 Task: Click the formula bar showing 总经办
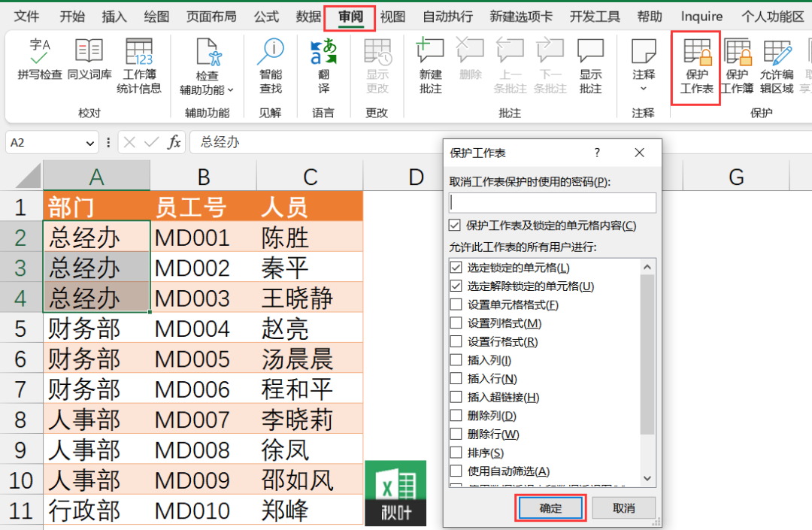click(x=316, y=142)
